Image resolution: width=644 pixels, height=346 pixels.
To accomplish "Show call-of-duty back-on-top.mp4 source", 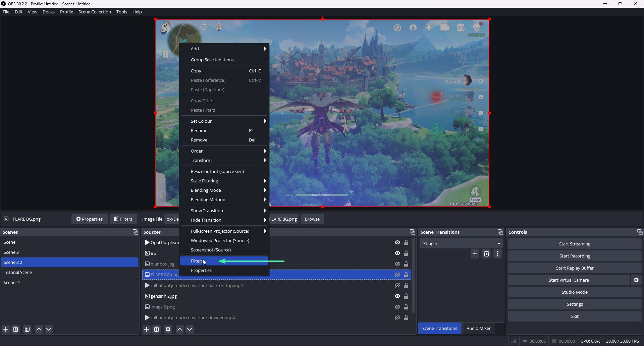I will click(x=397, y=285).
